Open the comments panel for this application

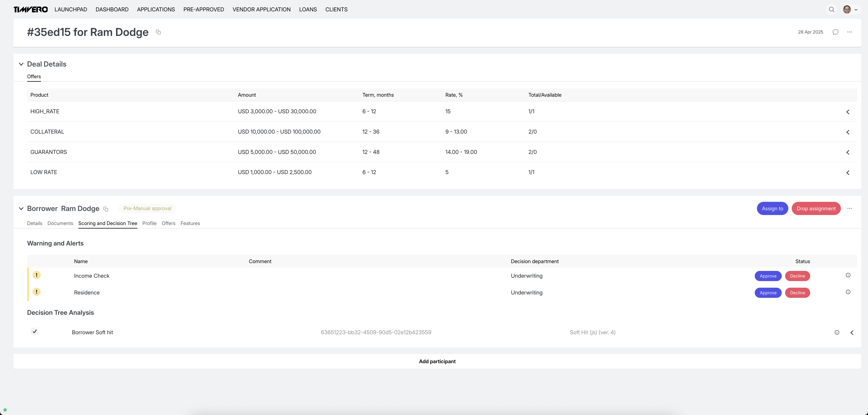click(835, 32)
